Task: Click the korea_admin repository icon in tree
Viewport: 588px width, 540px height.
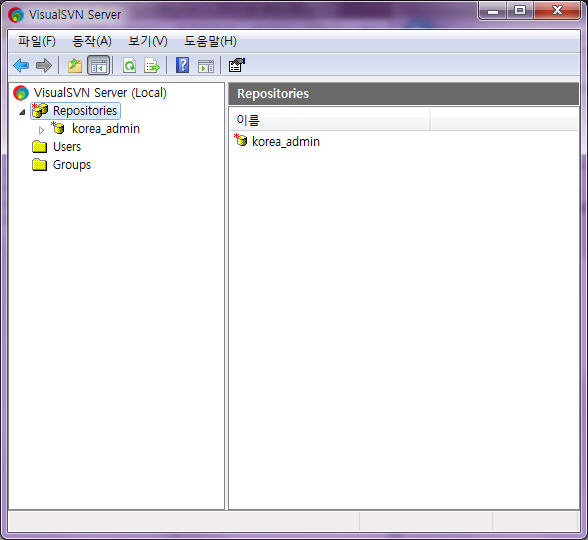Action: [x=58, y=128]
